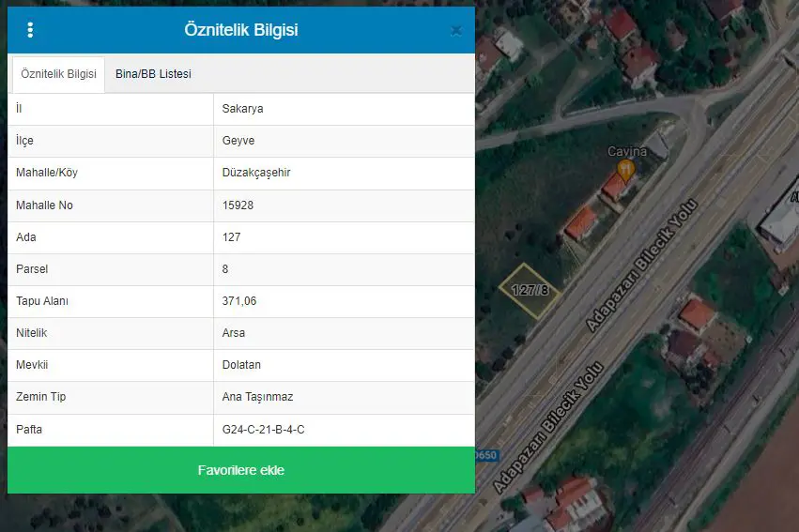Open the Bina/BB Listesi tab
Viewport: 799px width, 532px height.
[x=153, y=74]
